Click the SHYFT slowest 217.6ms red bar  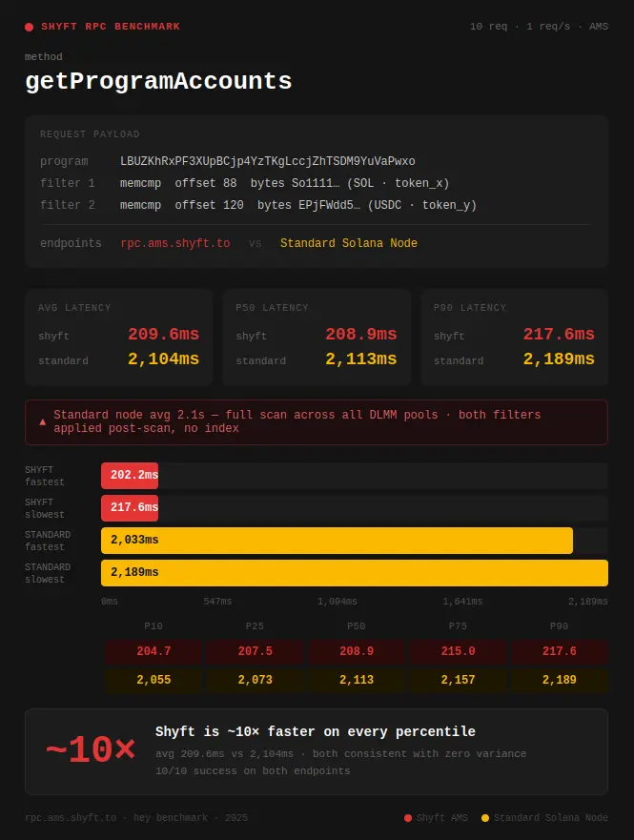[x=130, y=508]
